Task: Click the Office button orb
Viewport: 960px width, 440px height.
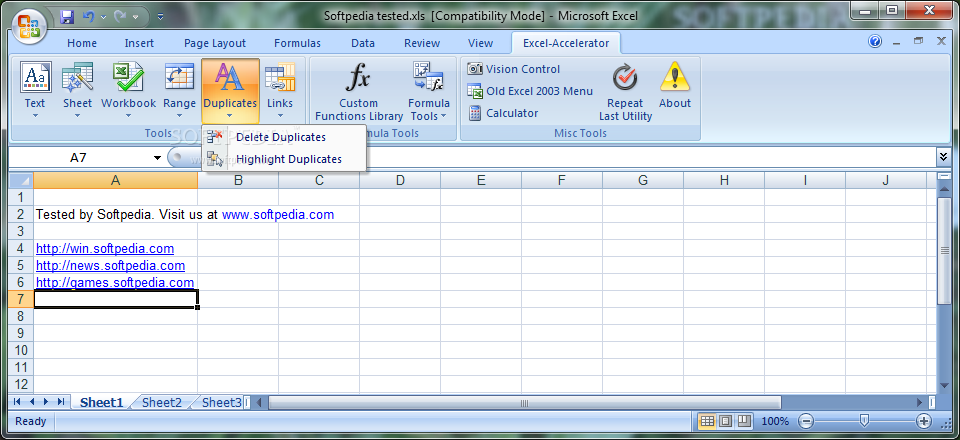Action: [28, 26]
